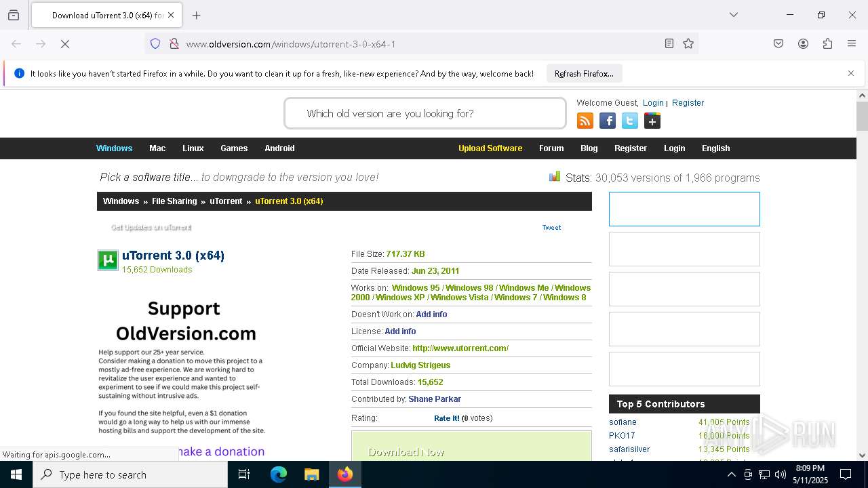The width and height of the screenshot is (868, 488).
Task: Close the uTorrent 3.0 download tab
Action: (x=171, y=15)
